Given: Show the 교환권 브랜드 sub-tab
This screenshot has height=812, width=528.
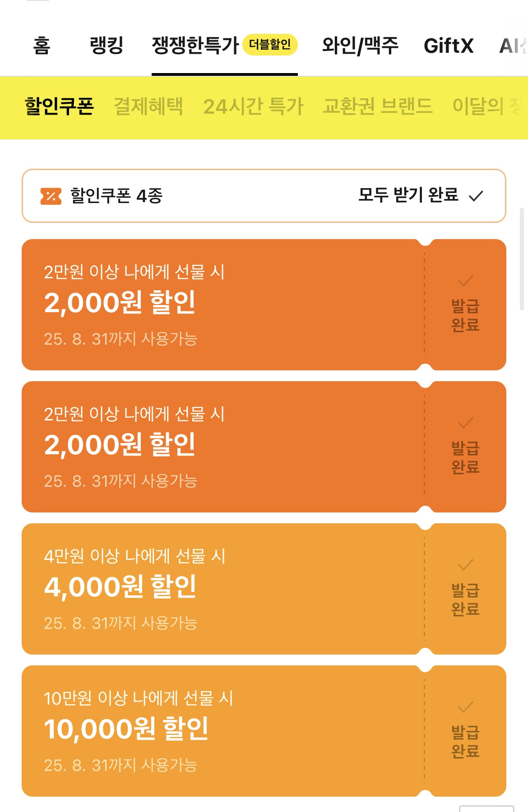Looking at the screenshot, I should (377, 106).
